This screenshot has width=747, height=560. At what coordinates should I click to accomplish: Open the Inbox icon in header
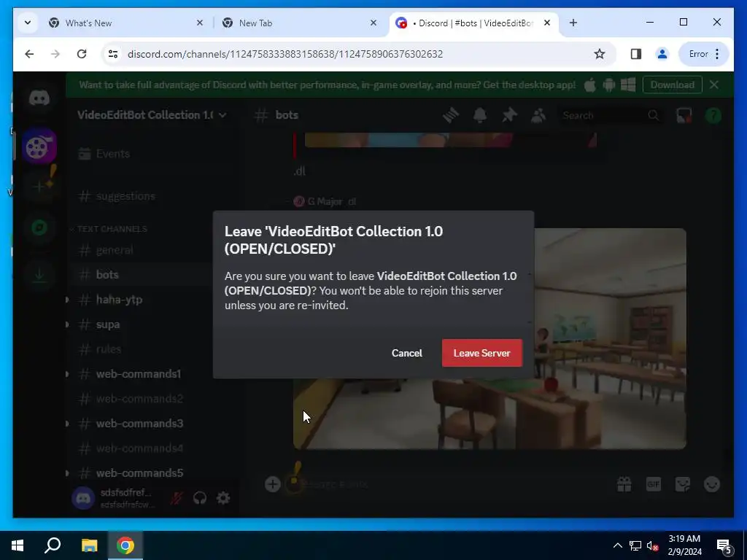click(x=684, y=115)
